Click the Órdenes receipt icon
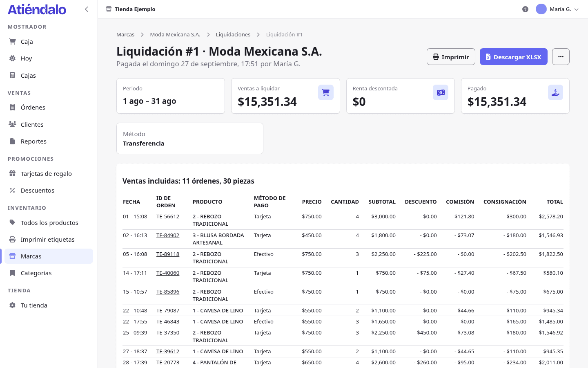Viewport: 588px width, 368px height. 13,107
